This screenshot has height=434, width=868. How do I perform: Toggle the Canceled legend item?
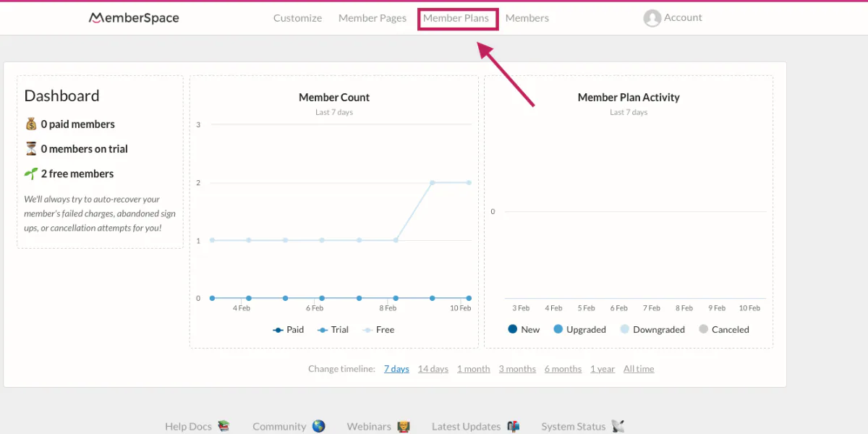(723, 329)
